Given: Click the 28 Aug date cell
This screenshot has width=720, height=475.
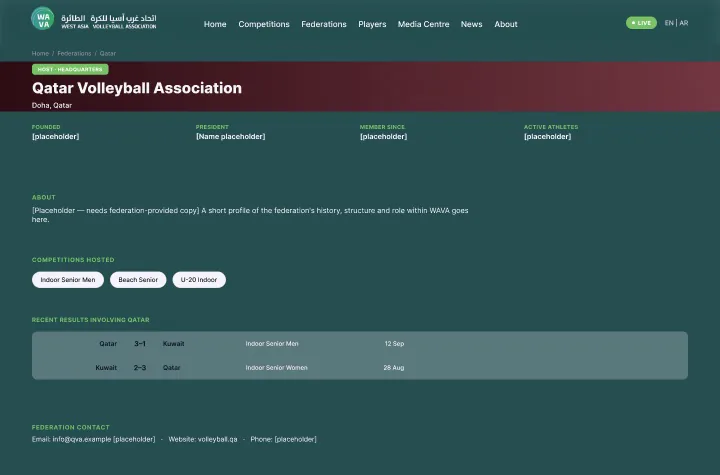Looking at the screenshot, I should click(394, 368).
